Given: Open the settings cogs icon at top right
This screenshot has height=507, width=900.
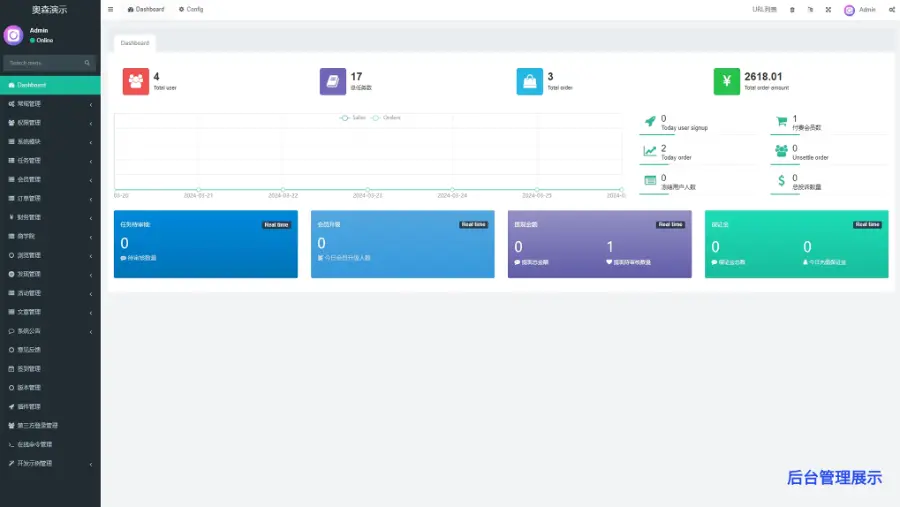Looking at the screenshot, I should [889, 9].
